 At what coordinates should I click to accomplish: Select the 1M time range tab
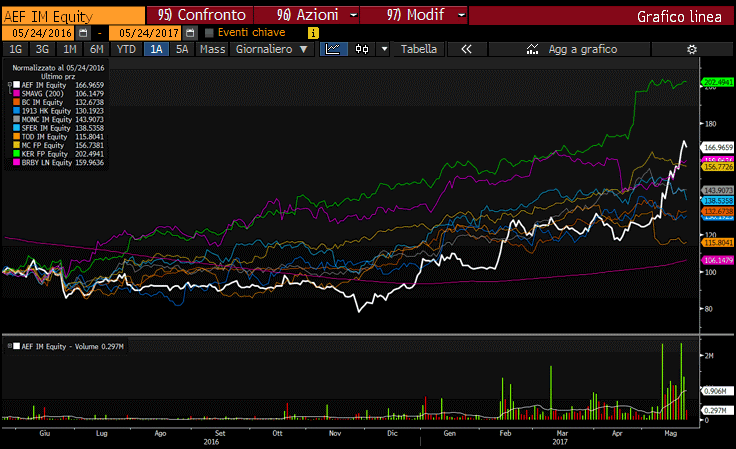point(69,49)
